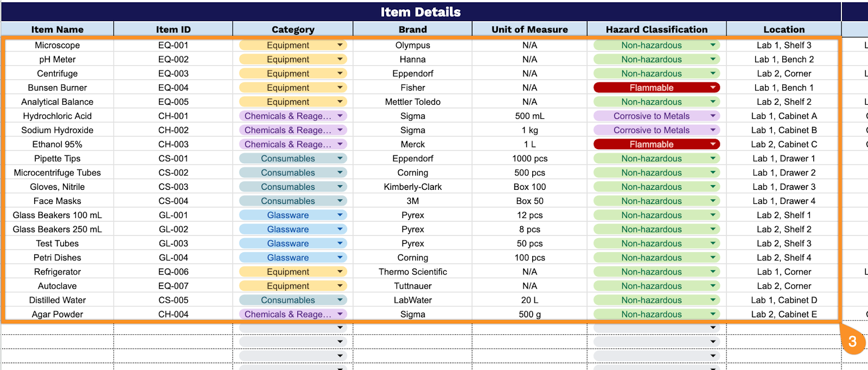Click the Consumables chip for Distilled Water

[293, 299]
